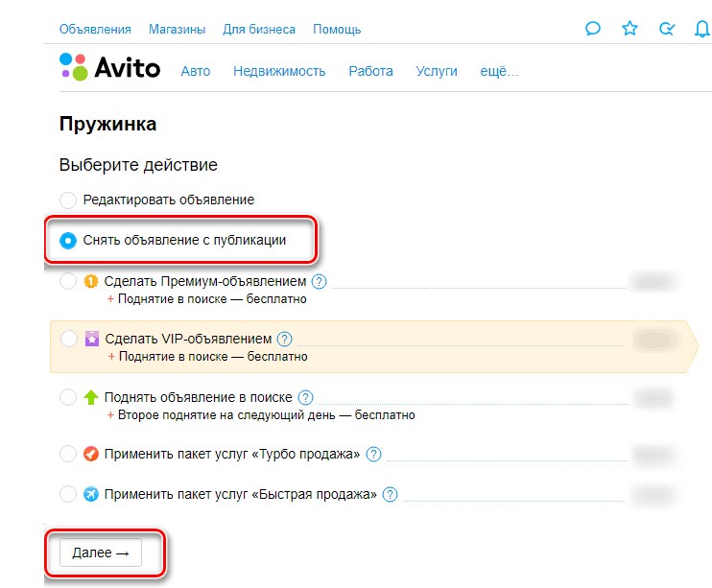Select Сделать VIP-объявлением radio button

[x=69, y=339]
